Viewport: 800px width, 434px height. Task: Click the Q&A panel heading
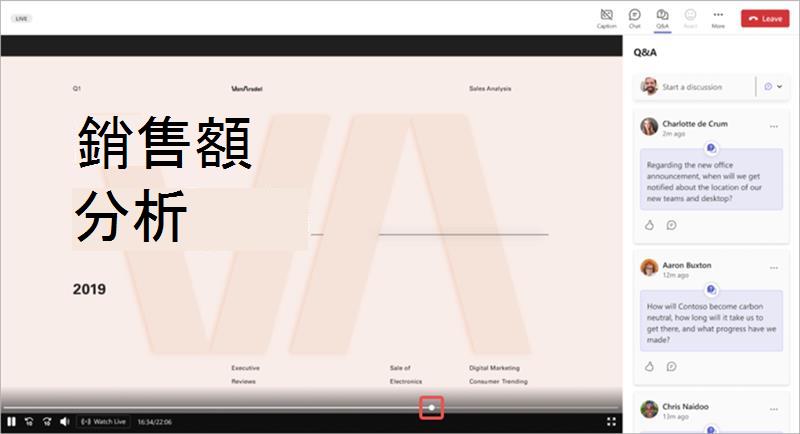[x=645, y=52]
